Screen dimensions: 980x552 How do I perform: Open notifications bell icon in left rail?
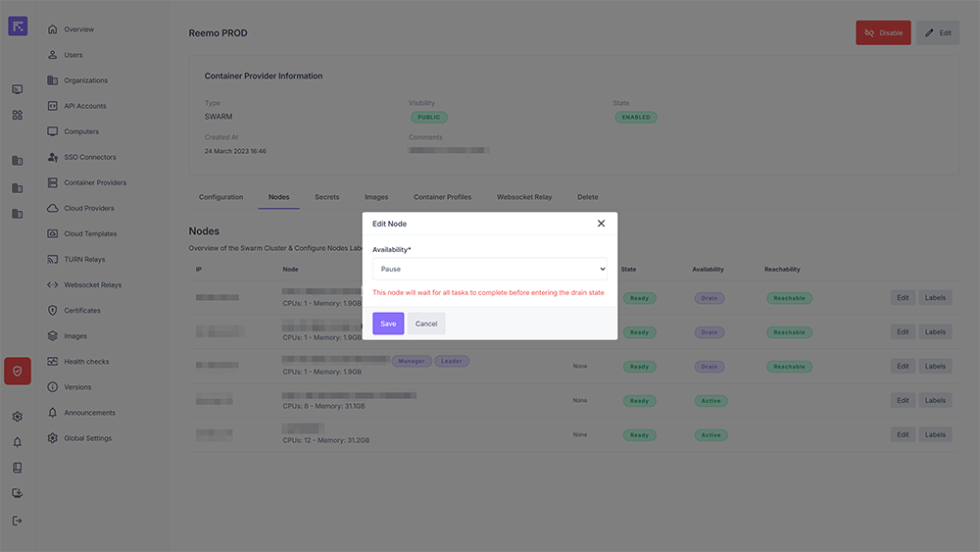point(18,442)
